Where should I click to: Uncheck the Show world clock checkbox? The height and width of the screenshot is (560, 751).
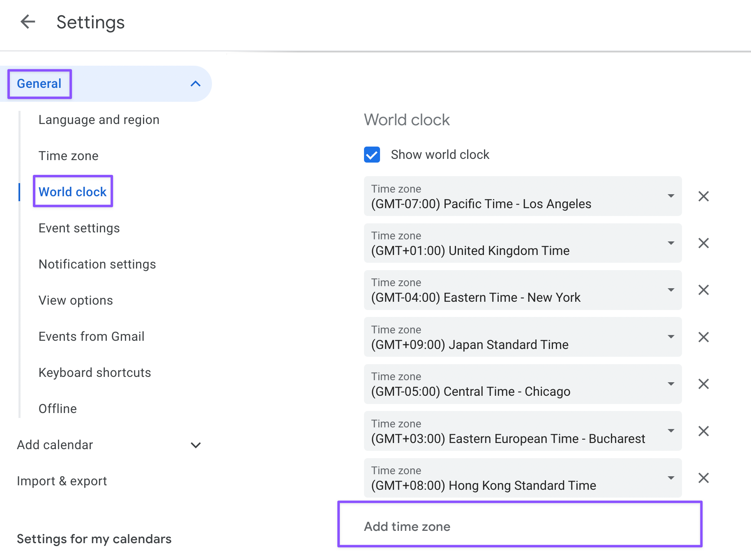point(372,155)
